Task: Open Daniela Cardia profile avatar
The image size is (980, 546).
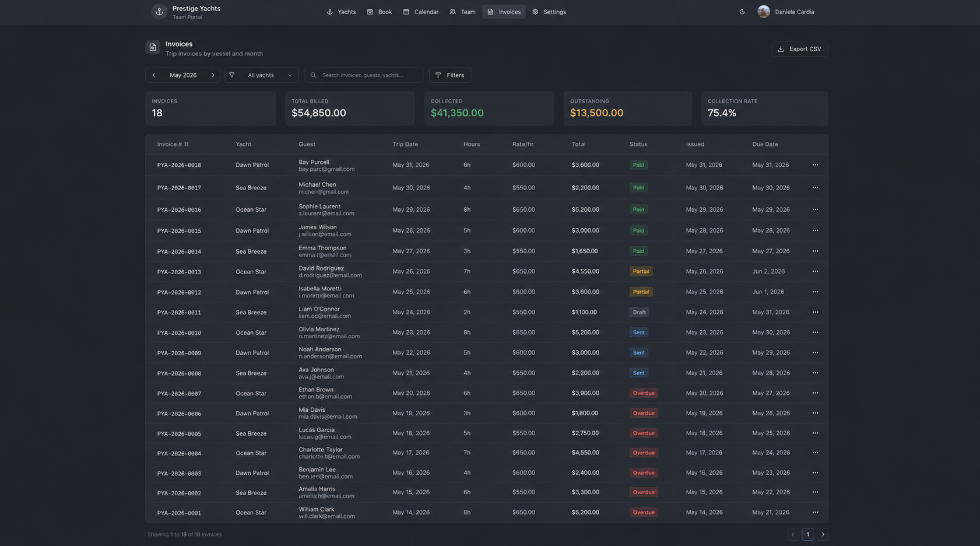Action: pos(764,12)
